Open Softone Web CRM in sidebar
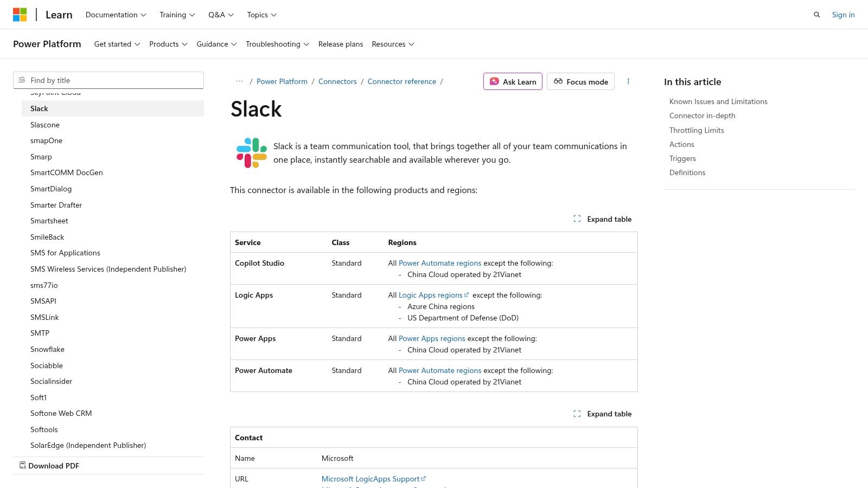This screenshot has width=868, height=488. tap(61, 413)
